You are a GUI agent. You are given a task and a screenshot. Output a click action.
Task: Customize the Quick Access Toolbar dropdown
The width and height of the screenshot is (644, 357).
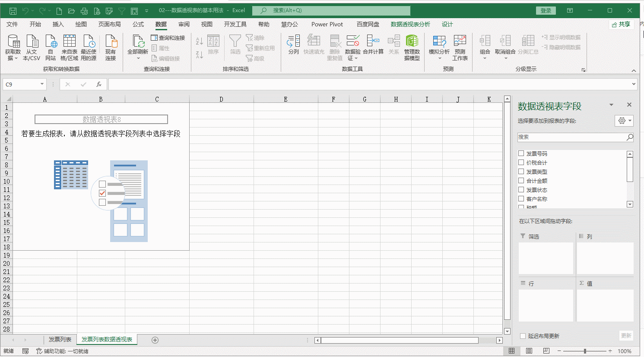click(146, 10)
